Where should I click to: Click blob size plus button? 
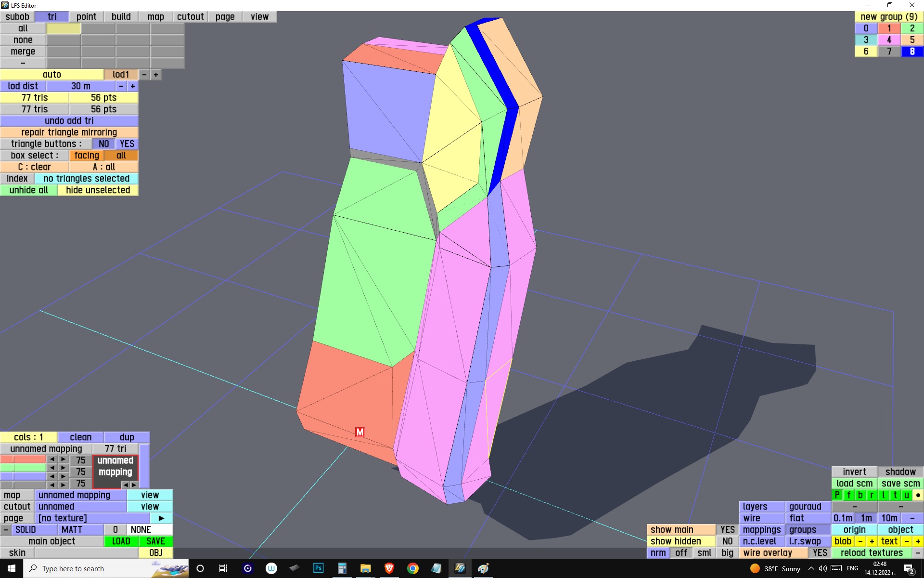[x=872, y=541]
